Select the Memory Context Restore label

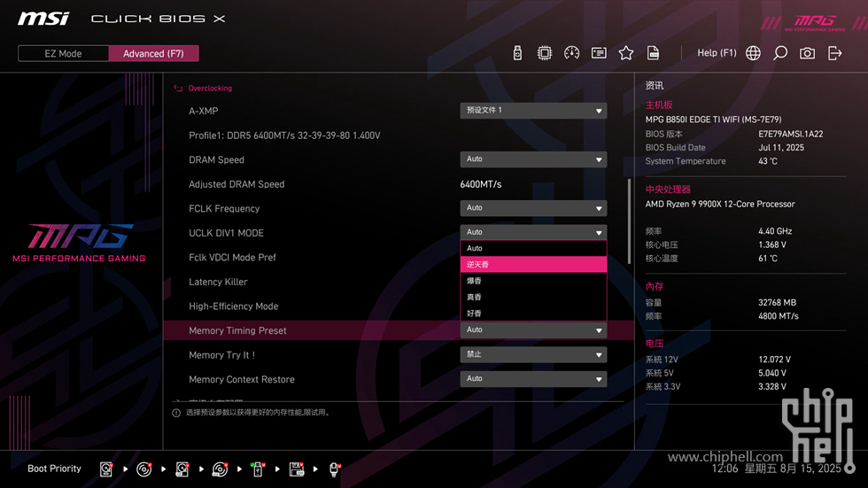(241, 380)
